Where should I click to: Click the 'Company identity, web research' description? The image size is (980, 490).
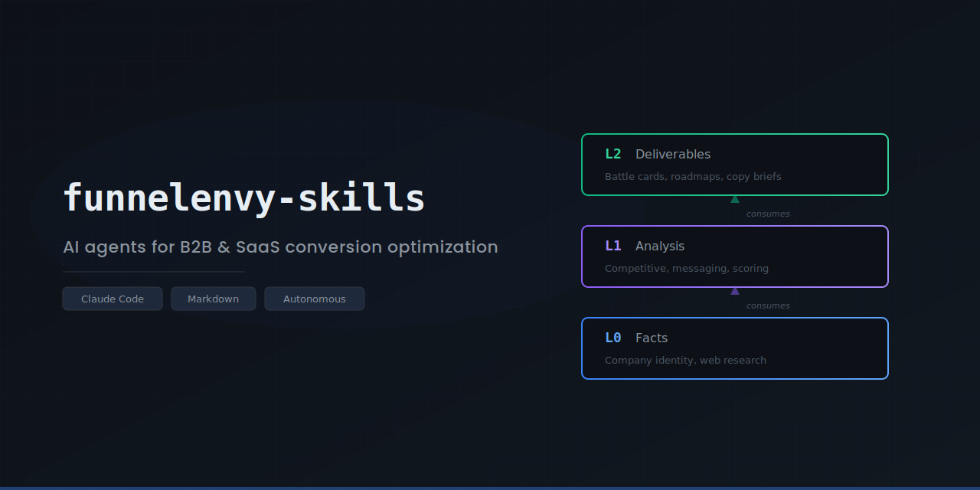(x=685, y=361)
